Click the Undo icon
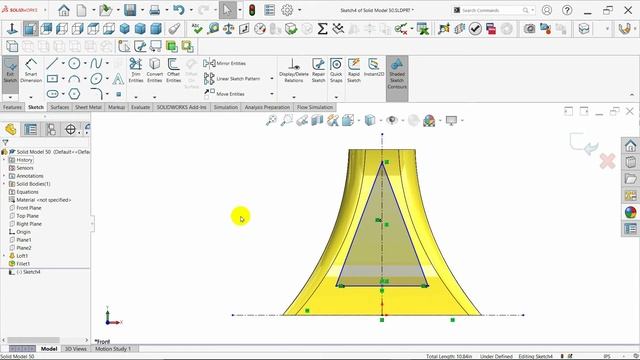Viewport: 640px width, 360px height. tap(178, 10)
